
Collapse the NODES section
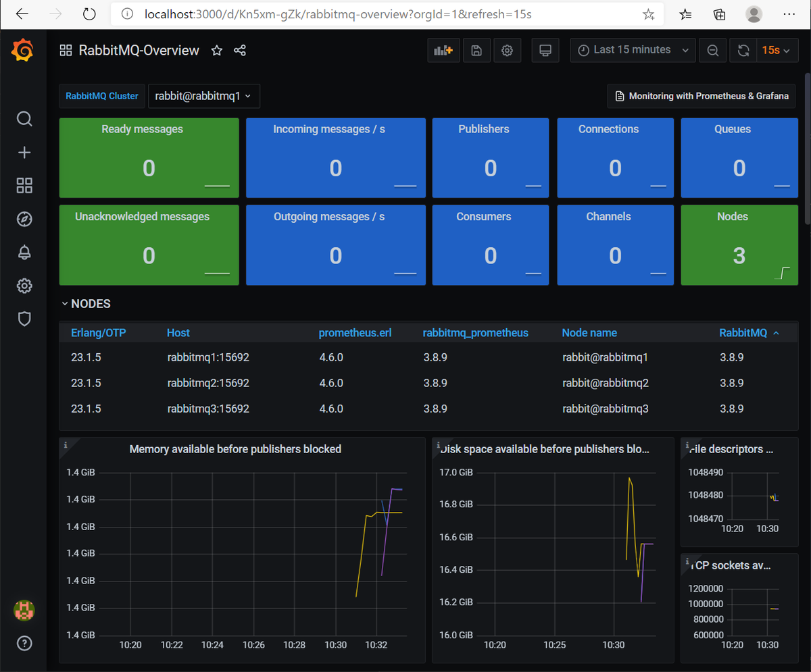click(86, 303)
